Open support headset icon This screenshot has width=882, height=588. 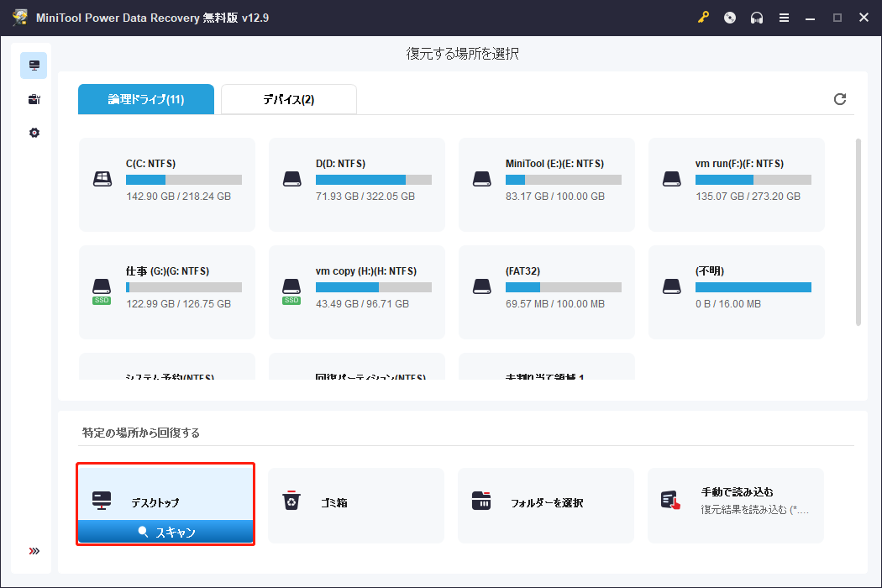pyautogui.click(x=757, y=18)
